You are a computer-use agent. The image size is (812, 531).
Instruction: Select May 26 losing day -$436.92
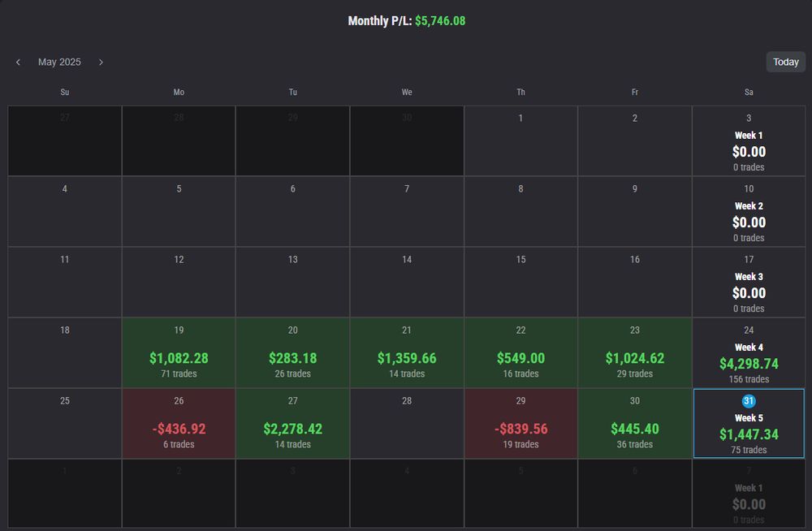click(x=179, y=424)
